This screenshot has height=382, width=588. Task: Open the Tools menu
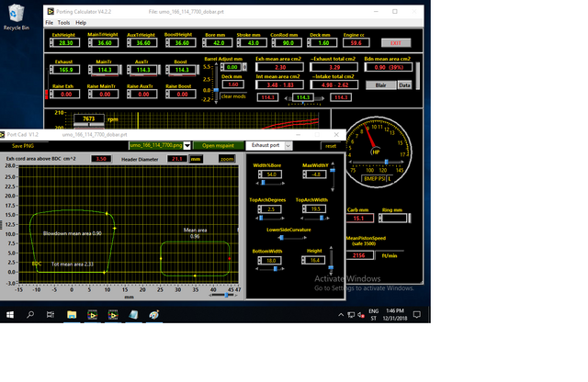(x=63, y=22)
